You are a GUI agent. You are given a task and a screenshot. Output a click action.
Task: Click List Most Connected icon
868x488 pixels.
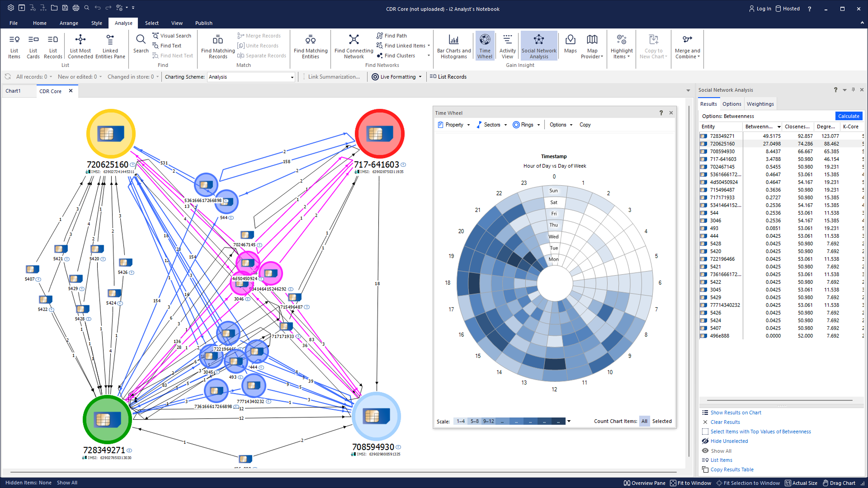80,40
